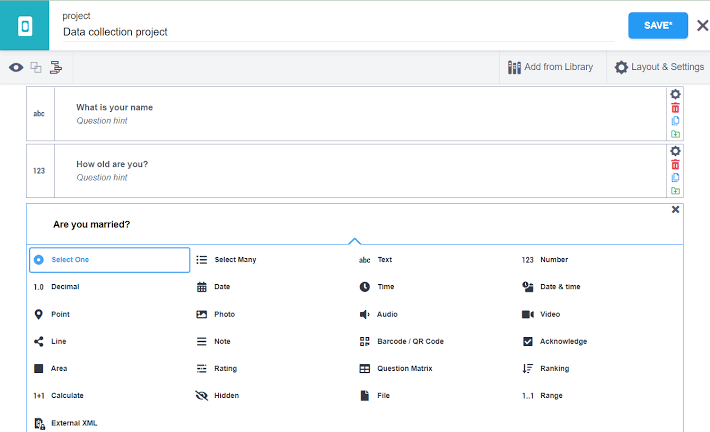
Task: Open Add from Library
Action: 550,67
